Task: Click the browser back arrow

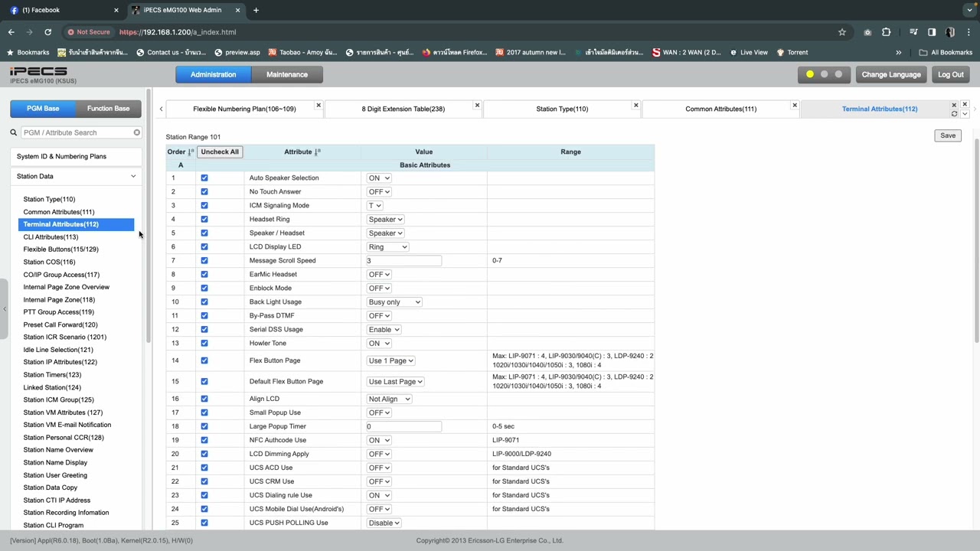Action: click(x=11, y=32)
